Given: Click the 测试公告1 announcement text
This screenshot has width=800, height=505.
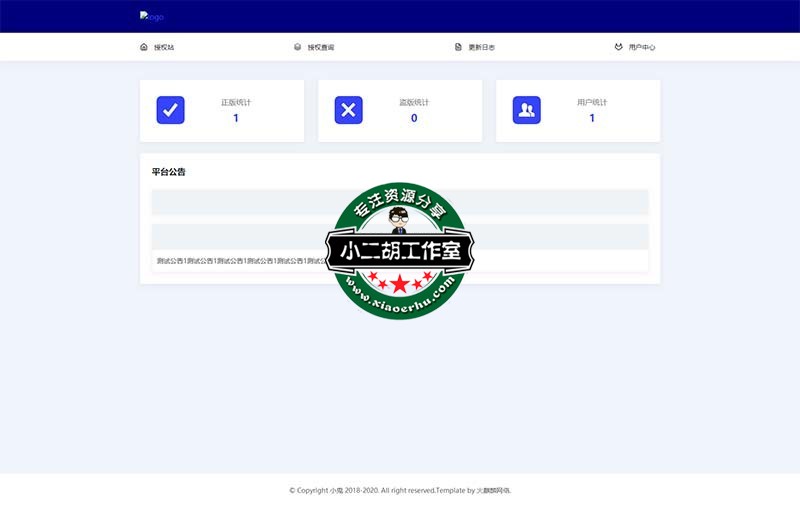Looking at the screenshot, I should pyautogui.click(x=240, y=261).
